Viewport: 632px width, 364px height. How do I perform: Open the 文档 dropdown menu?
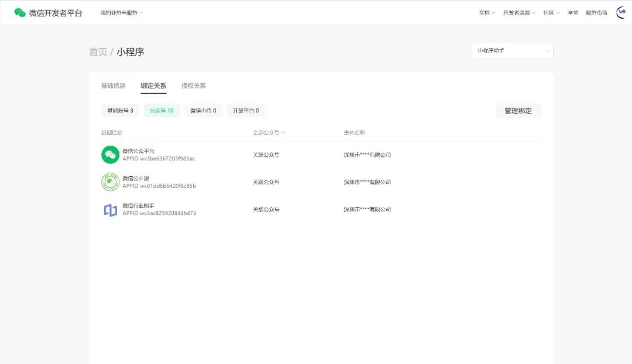click(x=487, y=13)
